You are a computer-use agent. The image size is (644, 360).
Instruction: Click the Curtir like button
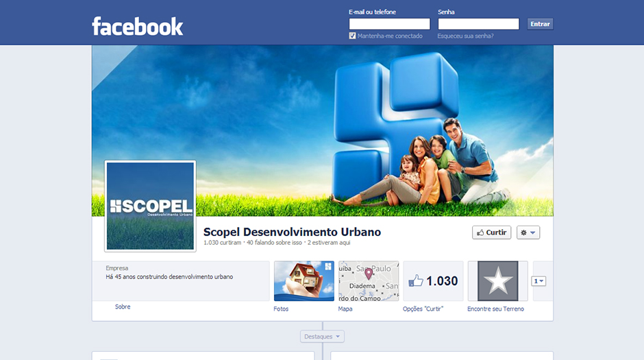492,232
